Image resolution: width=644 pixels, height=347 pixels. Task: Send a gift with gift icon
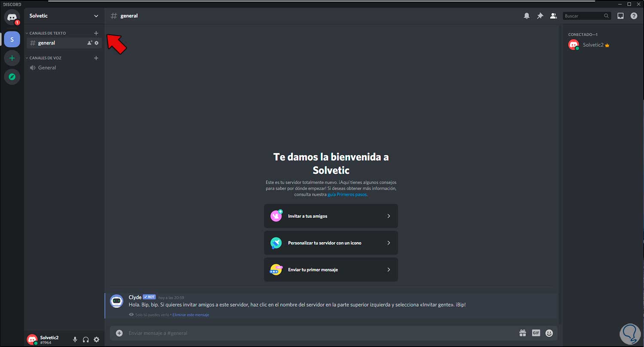[522, 333]
